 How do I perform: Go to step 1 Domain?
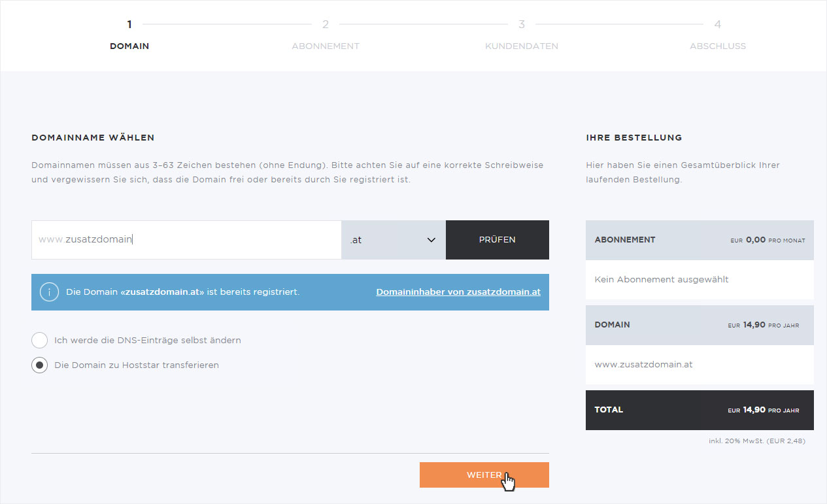tap(129, 35)
